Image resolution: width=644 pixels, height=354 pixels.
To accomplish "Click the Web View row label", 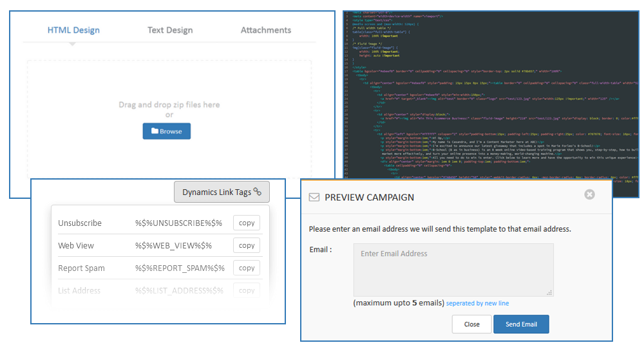I will coord(76,246).
